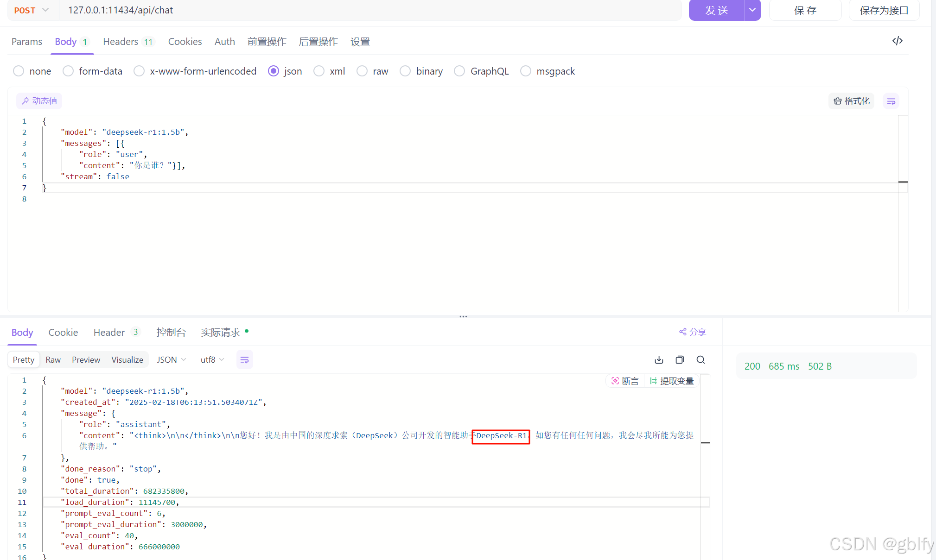
Task: Open the code snippet generator icon
Action: point(897,41)
